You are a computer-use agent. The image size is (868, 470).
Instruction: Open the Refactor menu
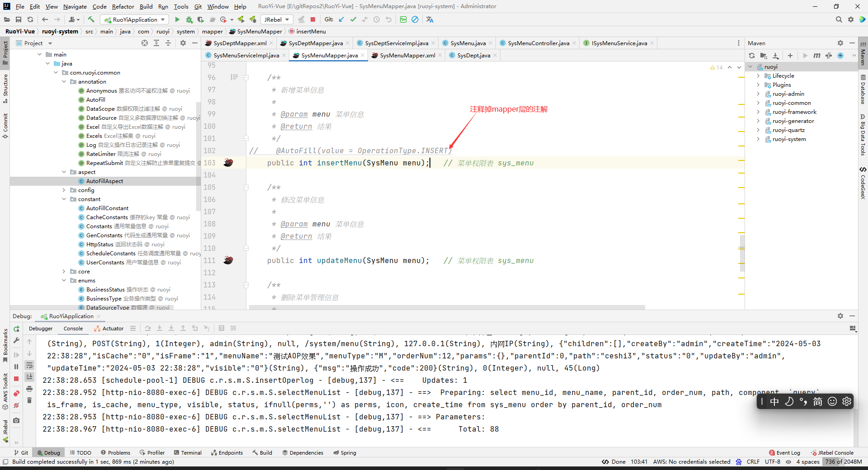(123, 6)
